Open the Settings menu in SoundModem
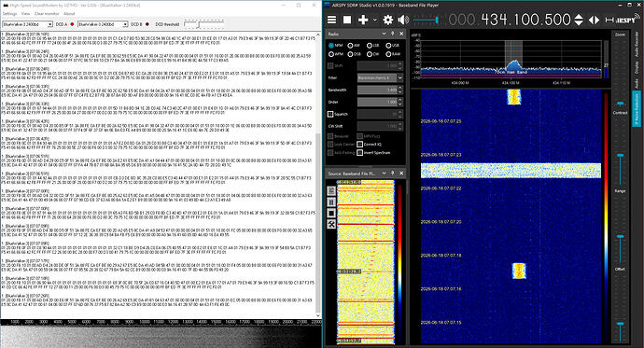 tap(10, 14)
